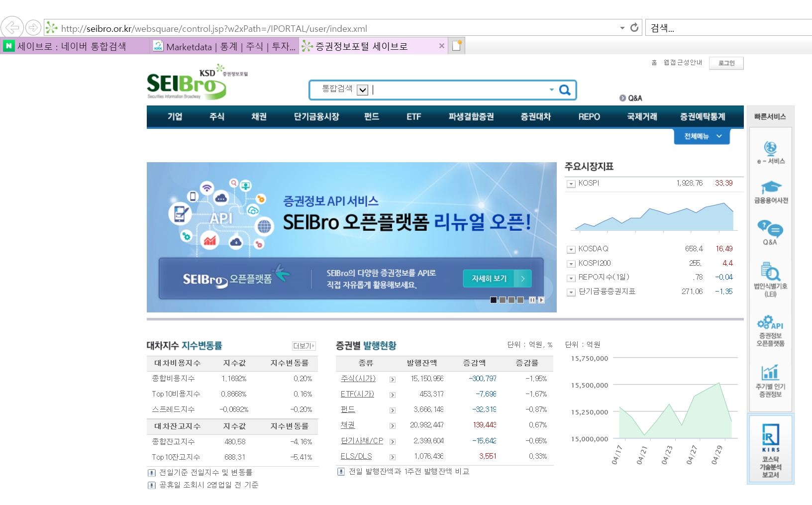Select the third banner slide indicator

511,300
